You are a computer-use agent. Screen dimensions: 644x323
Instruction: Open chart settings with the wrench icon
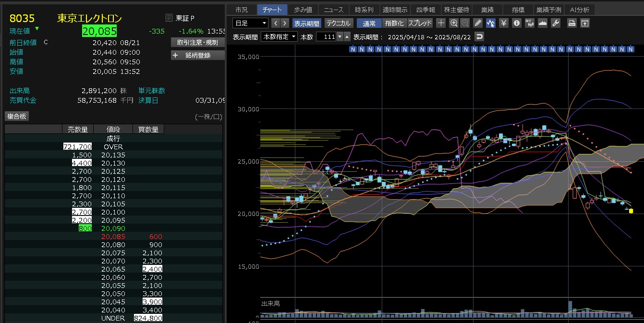click(x=556, y=23)
